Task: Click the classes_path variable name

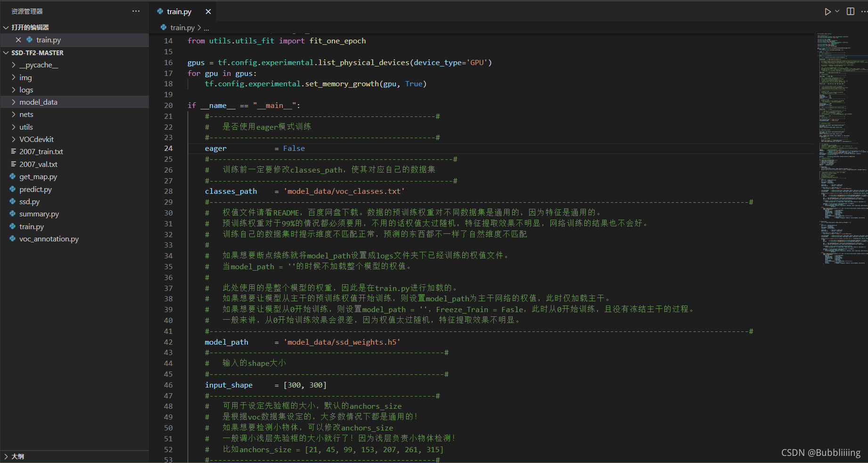Action: pos(231,191)
